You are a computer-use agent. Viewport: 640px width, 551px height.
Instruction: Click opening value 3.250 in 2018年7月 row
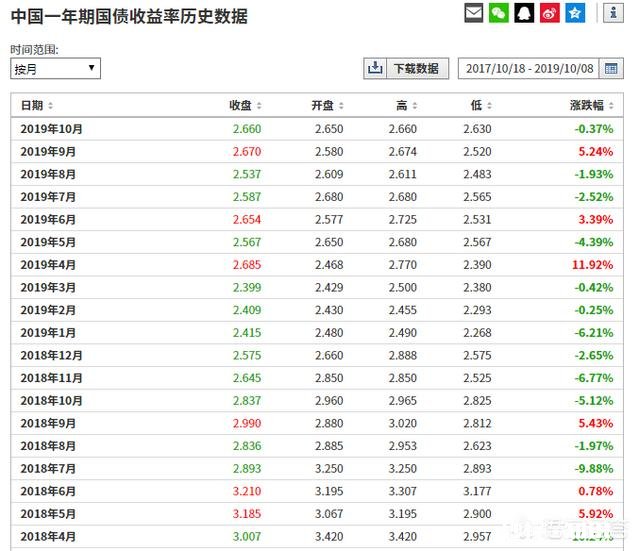tap(329, 469)
